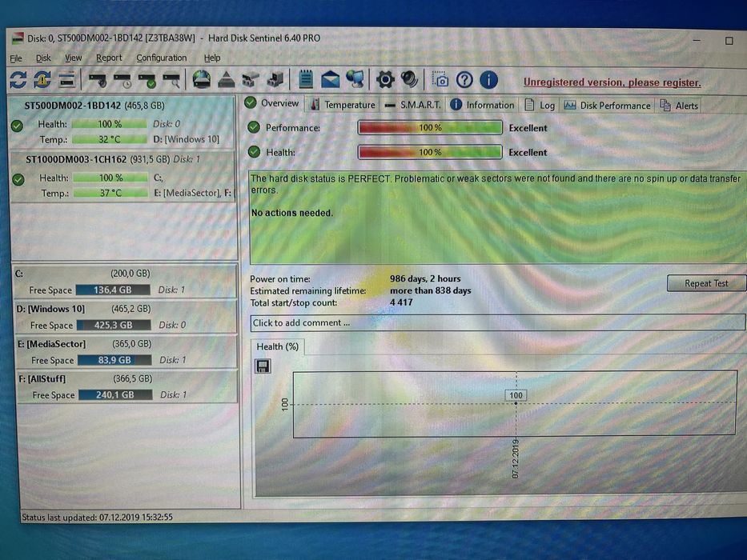The width and height of the screenshot is (747, 560).
Task: Click the envelope send report icon
Action: (x=331, y=79)
